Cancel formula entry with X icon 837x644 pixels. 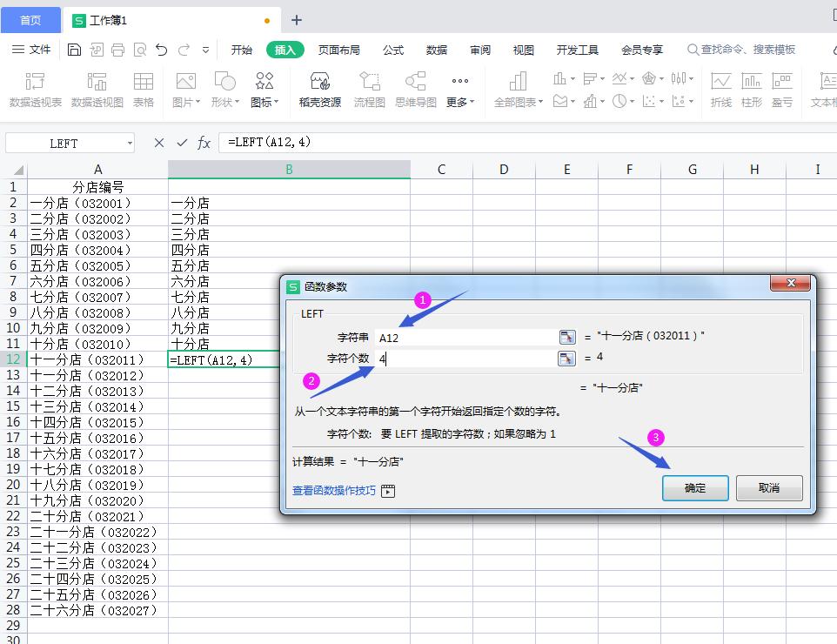click(x=158, y=143)
